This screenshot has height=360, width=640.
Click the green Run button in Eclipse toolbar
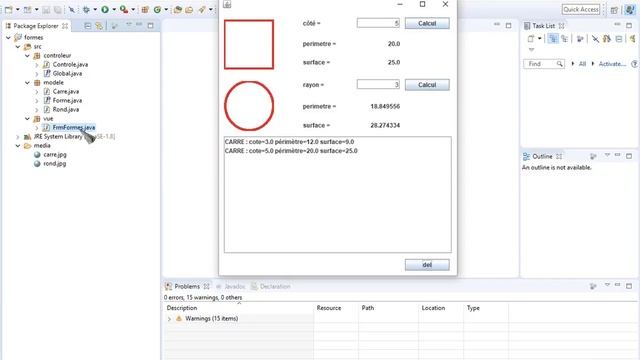pos(105,9)
